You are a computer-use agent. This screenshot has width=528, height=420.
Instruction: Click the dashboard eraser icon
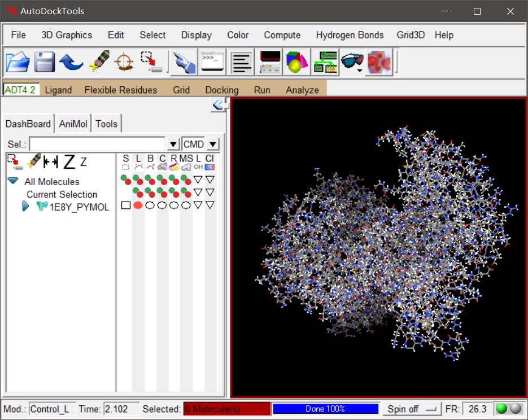[x=34, y=161]
